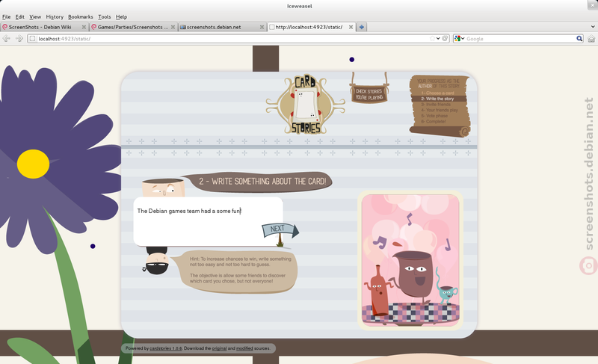This screenshot has width=598, height=364.
Task: Open the File menu
Action: (7, 16)
